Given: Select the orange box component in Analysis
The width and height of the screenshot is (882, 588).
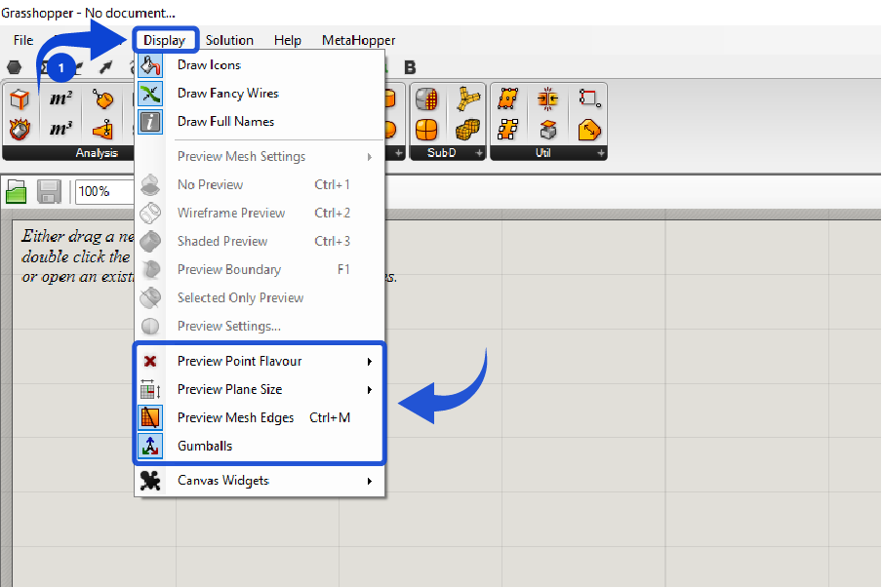Looking at the screenshot, I should point(20,98).
